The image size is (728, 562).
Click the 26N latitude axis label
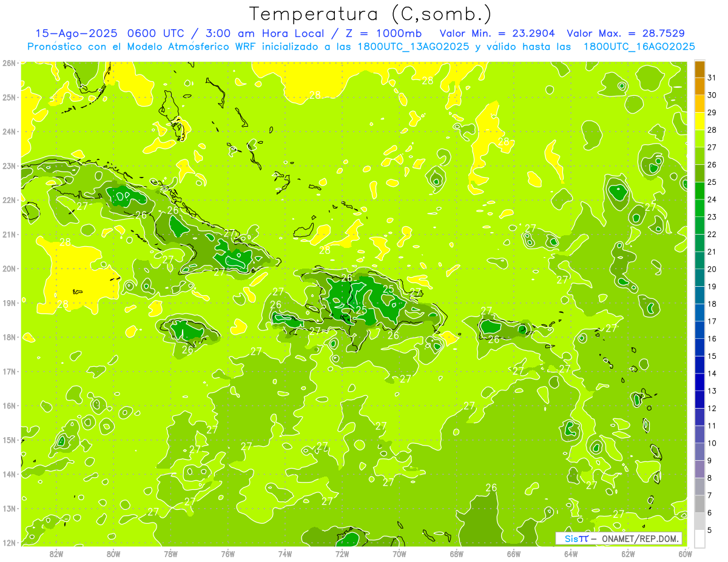coord(8,63)
